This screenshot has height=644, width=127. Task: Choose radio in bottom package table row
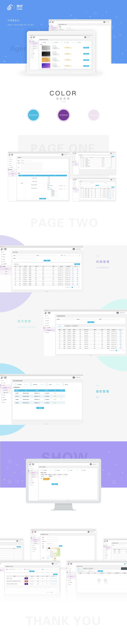tap(61, 403)
